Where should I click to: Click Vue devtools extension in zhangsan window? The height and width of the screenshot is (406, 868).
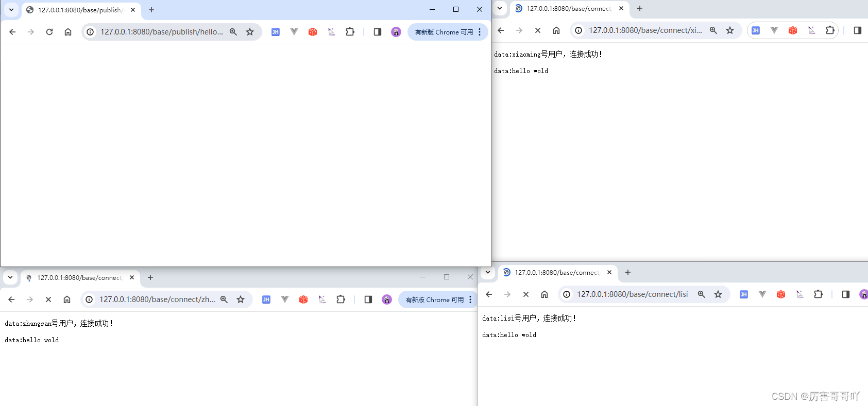[285, 299]
